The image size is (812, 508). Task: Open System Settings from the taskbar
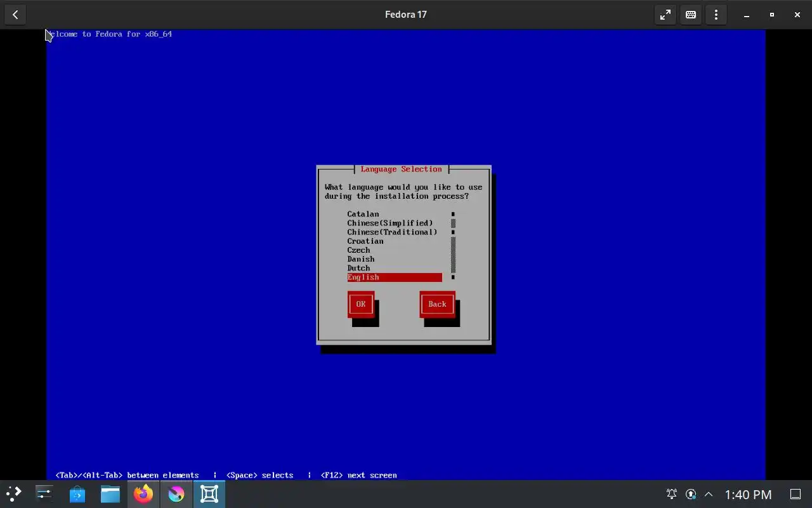coord(44,493)
